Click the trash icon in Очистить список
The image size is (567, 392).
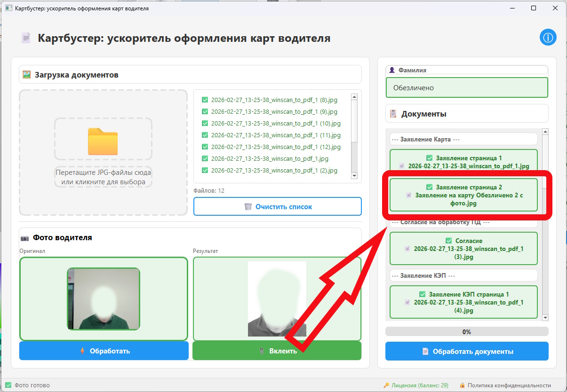248,207
